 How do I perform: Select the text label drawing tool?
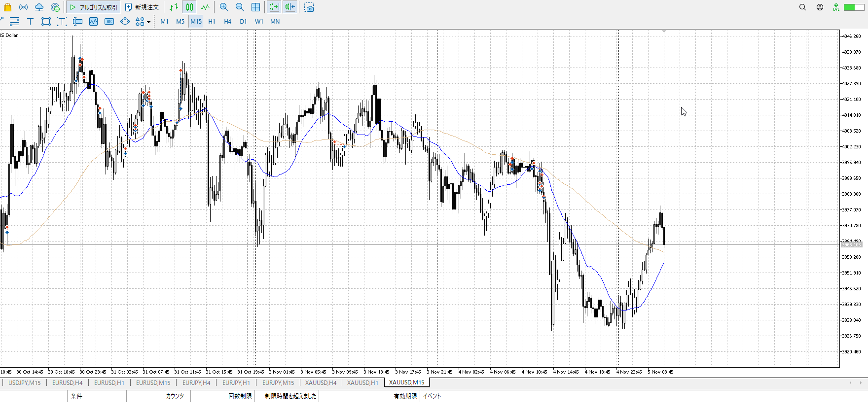click(x=30, y=21)
